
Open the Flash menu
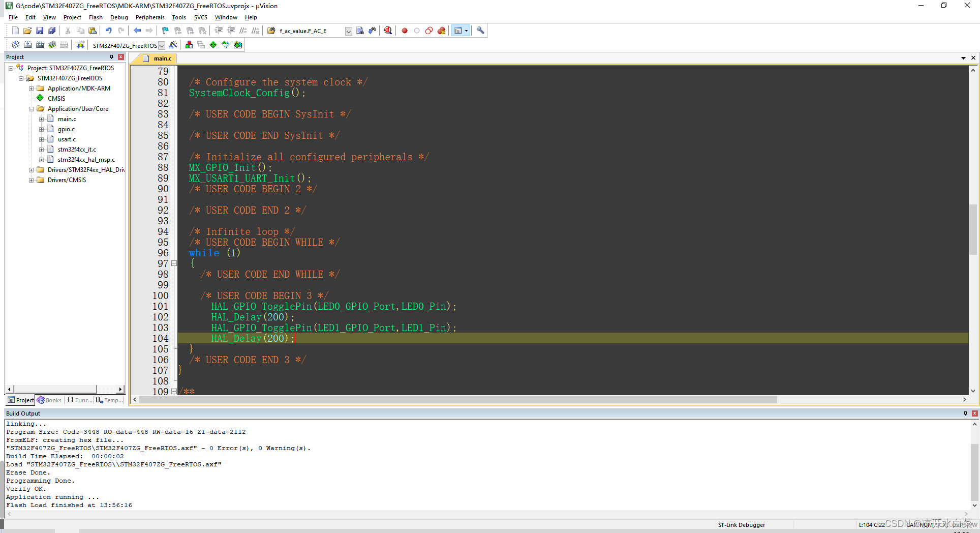click(96, 17)
